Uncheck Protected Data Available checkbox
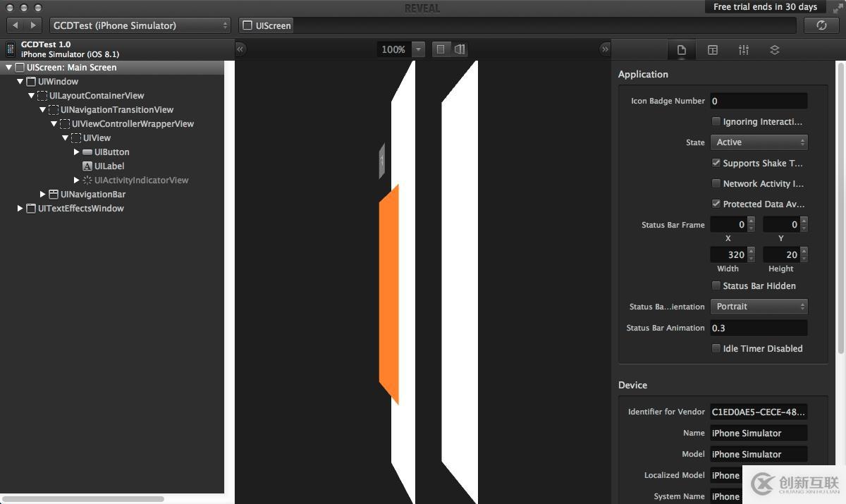Screen dimensions: 846x504 [716, 204]
